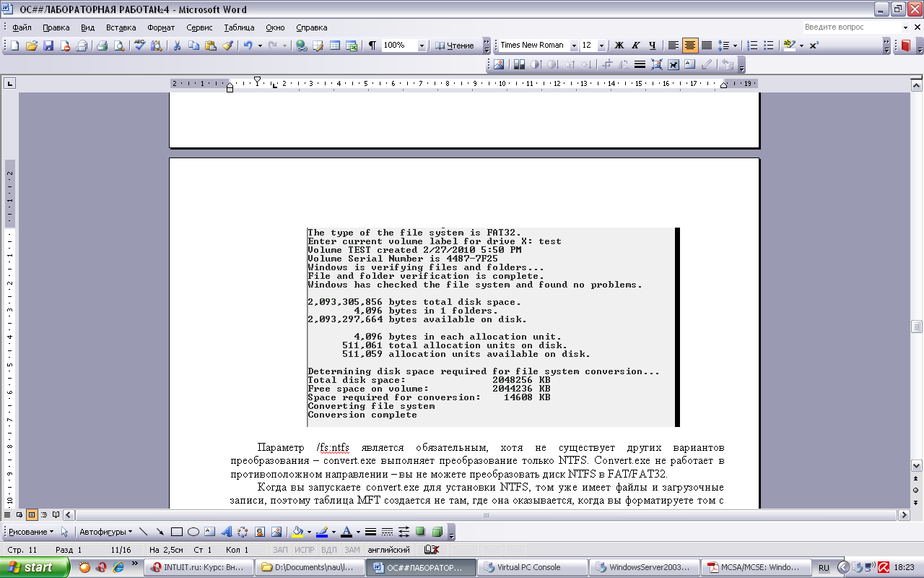The image size is (924, 578).
Task: Insert a hyperlink using the globe icon
Action: tap(301, 46)
